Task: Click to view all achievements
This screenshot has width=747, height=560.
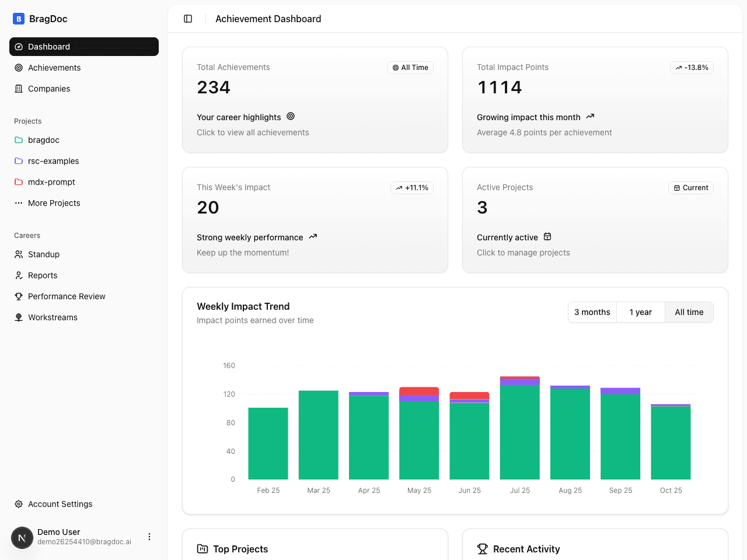Action: click(x=253, y=132)
